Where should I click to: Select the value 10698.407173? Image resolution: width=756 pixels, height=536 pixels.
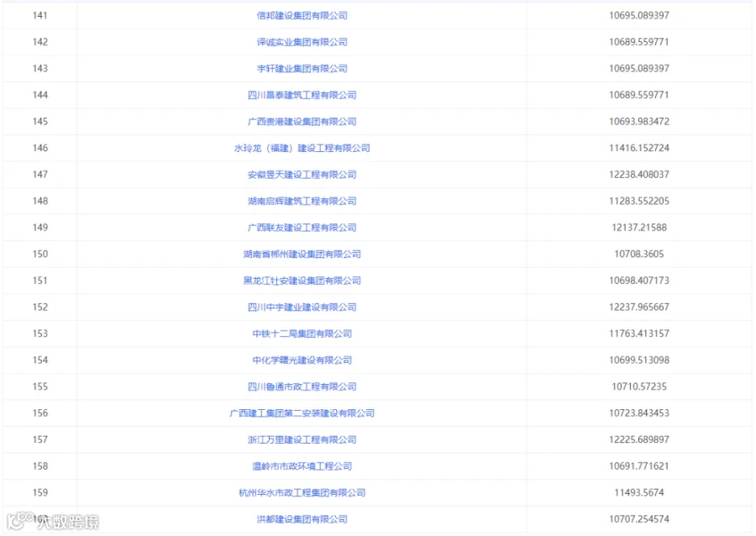[639, 281]
